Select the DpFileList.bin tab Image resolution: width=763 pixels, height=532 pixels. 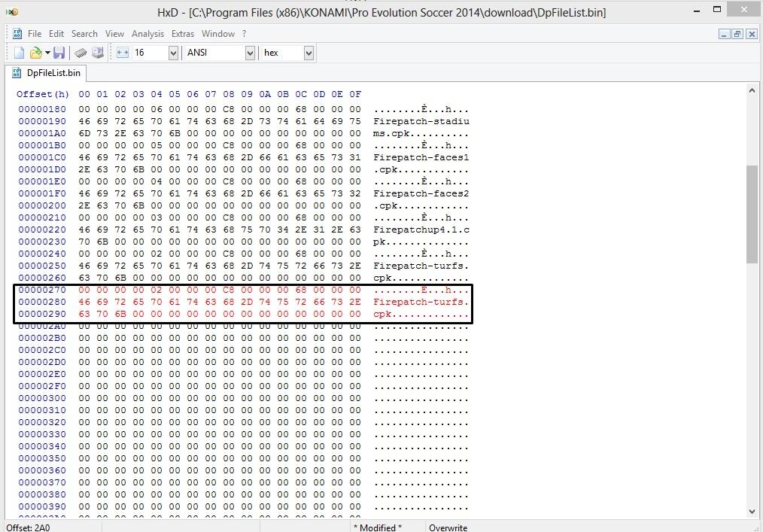[46, 73]
